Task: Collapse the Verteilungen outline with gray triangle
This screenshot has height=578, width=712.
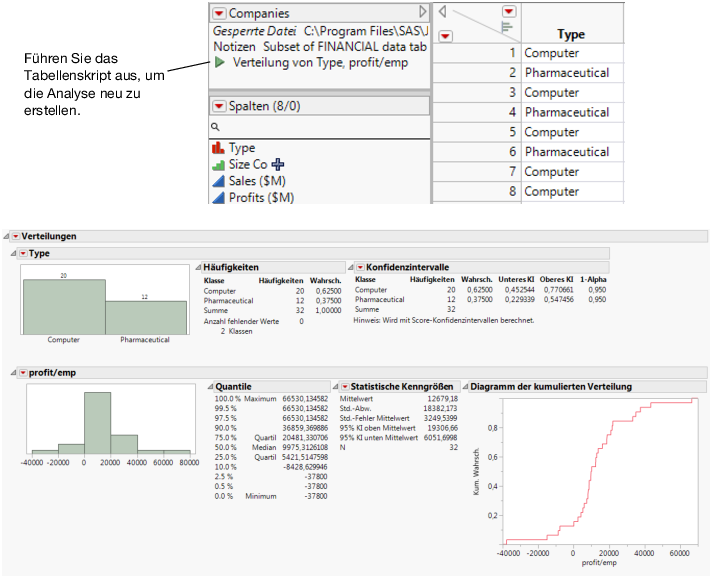Action: coord(6,236)
